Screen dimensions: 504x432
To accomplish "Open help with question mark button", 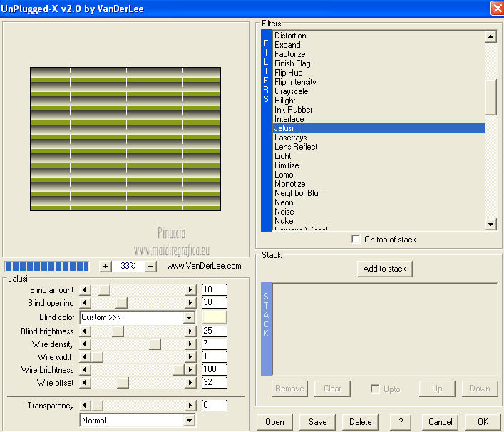I will click(401, 422).
